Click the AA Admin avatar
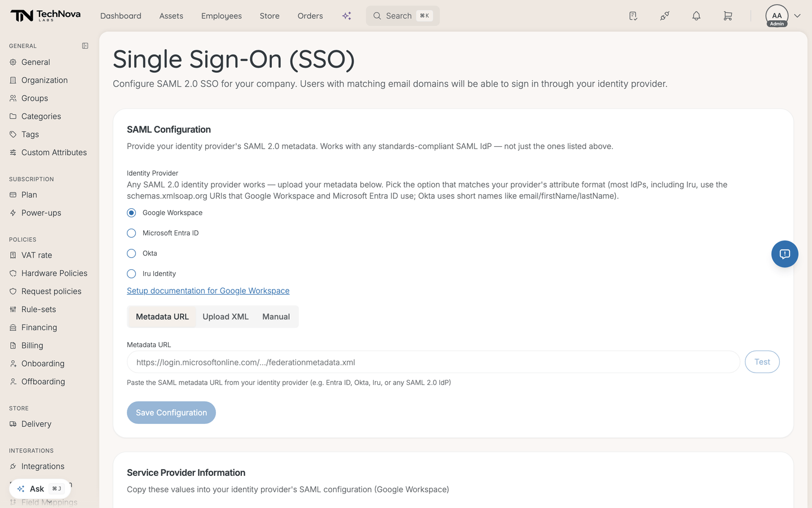This screenshot has width=812, height=508. tap(777, 16)
